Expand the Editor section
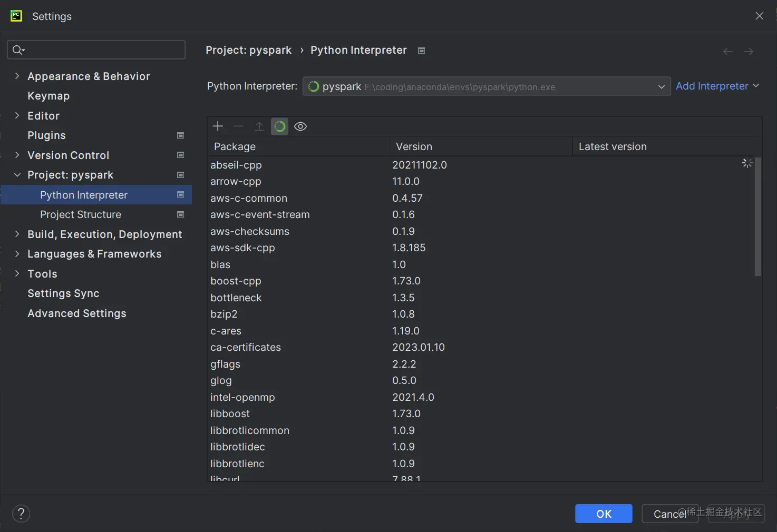 coord(17,115)
